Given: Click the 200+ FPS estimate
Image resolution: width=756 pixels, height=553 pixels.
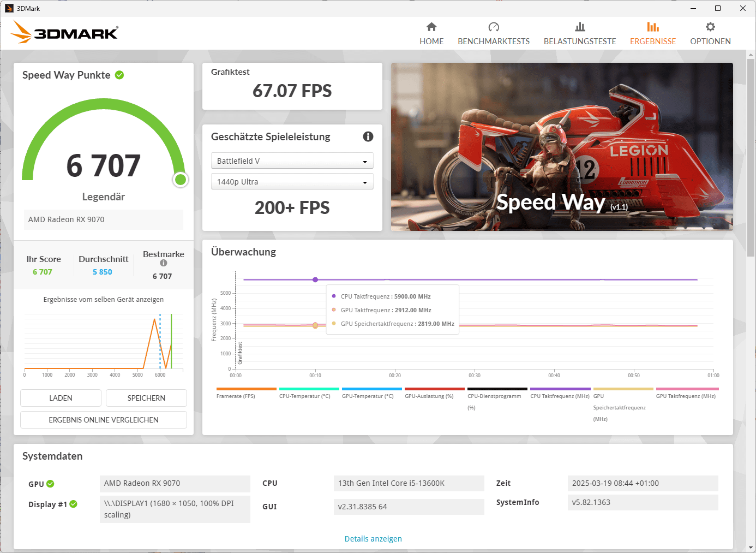Looking at the screenshot, I should point(292,207).
